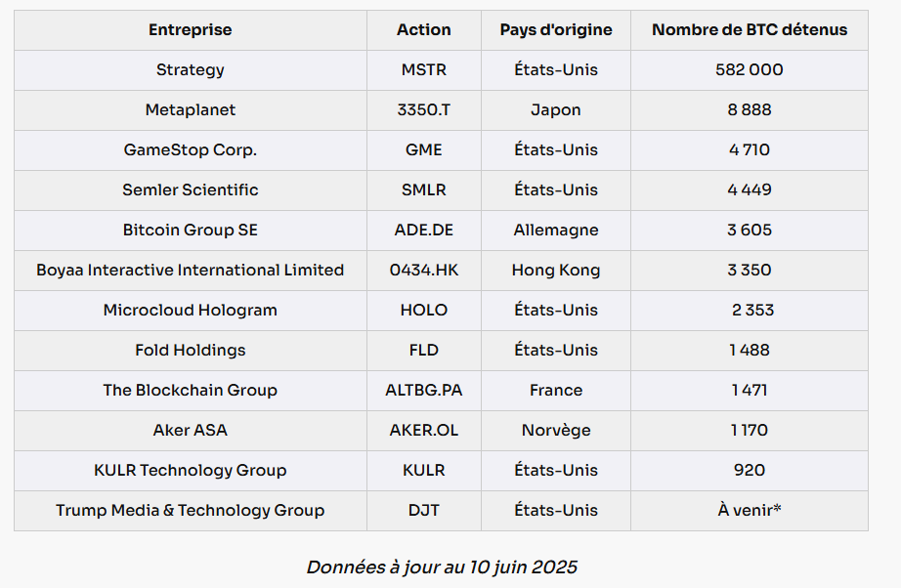Select the Strategy company cell
Image resolution: width=901 pixels, height=588 pixels.
pyautogui.click(x=191, y=70)
